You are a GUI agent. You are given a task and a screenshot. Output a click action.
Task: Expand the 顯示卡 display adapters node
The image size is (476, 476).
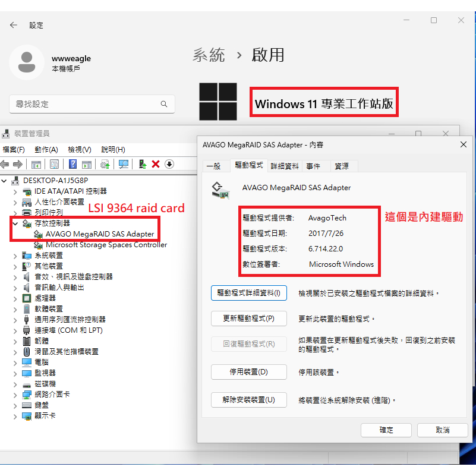pyautogui.click(x=15, y=416)
